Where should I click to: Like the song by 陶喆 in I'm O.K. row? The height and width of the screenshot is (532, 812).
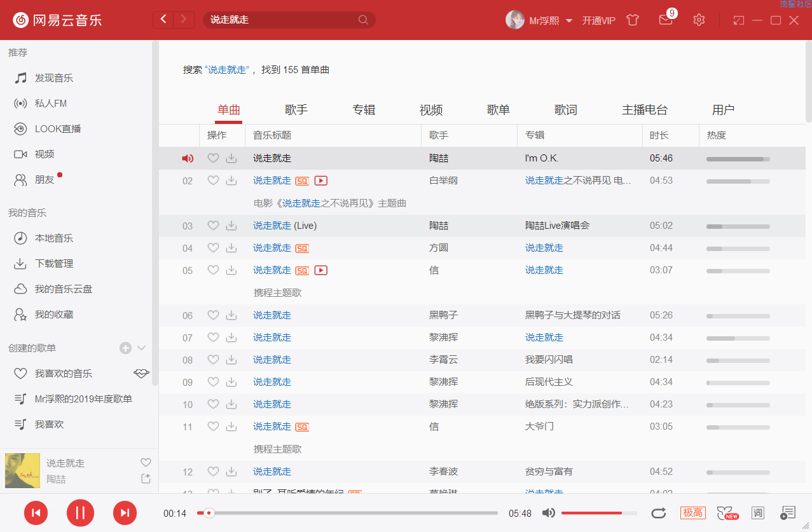pyautogui.click(x=213, y=158)
